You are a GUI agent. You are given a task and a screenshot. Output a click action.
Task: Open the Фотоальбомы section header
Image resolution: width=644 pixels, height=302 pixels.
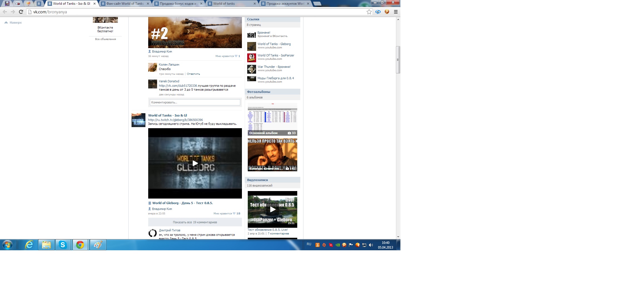[273, 92]
